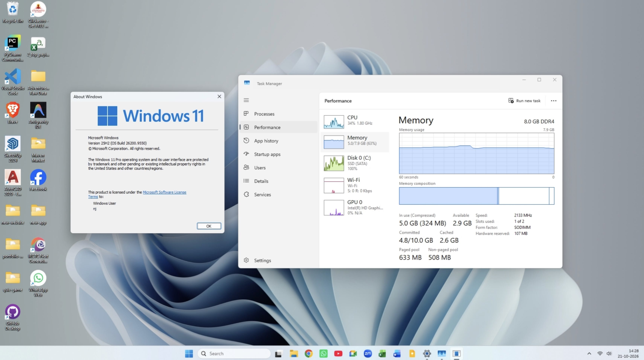Click the Memory composition bar
Viewport: 644px width, 360px height.
coord(476,196)
